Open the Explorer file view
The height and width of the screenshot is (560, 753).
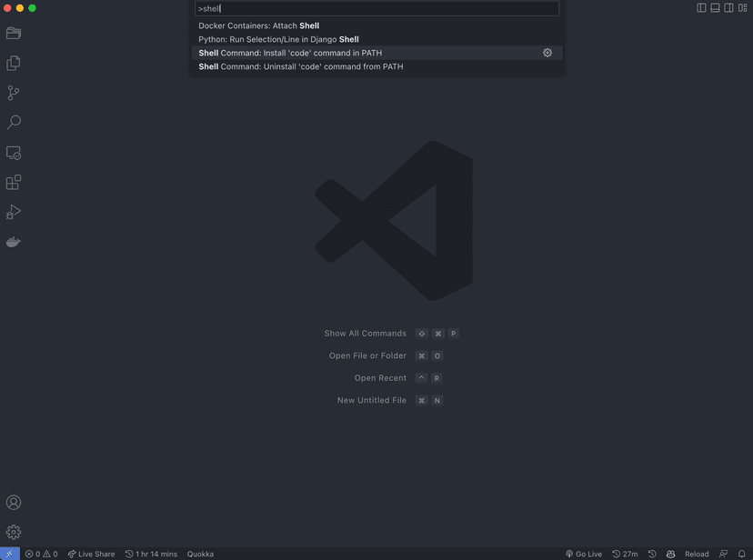point(13,34)
